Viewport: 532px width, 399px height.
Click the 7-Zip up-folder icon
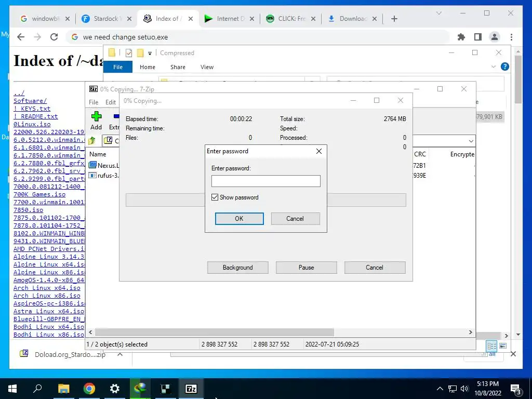(92, 140)
